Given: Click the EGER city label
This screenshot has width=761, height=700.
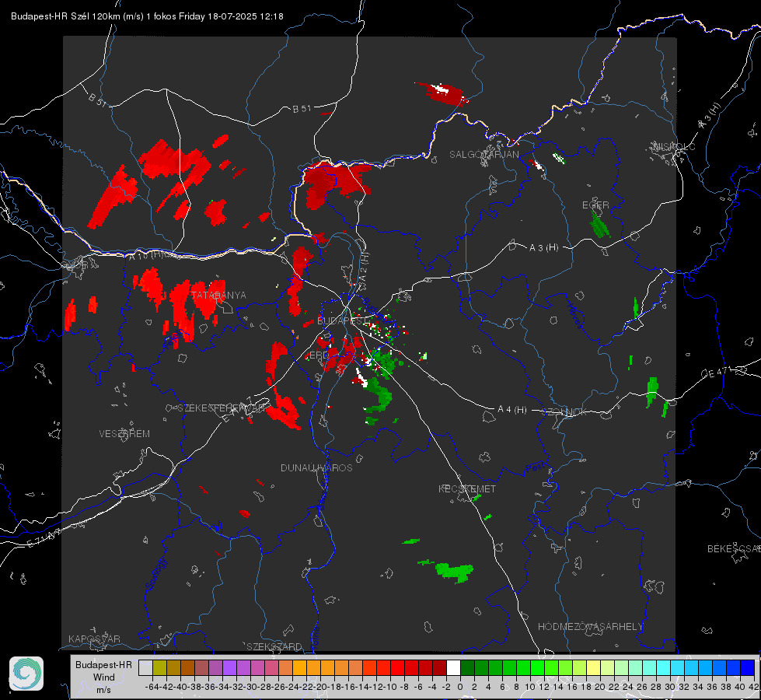Looking at the screenshot, I should click(595, 205).
